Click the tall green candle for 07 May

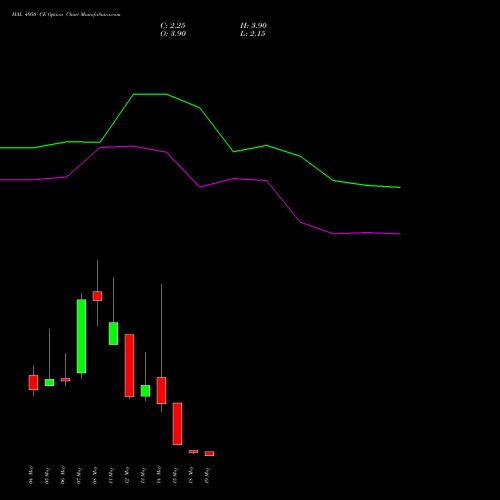81,336
